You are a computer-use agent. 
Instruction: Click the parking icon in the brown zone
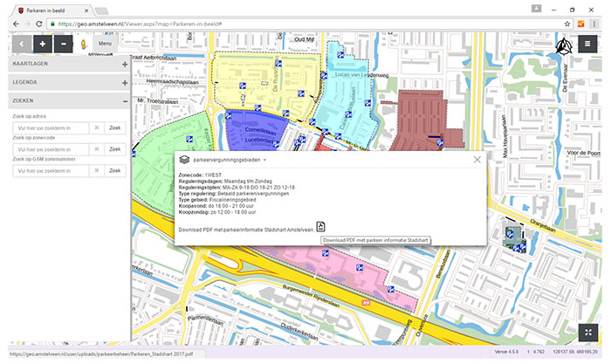440,142
